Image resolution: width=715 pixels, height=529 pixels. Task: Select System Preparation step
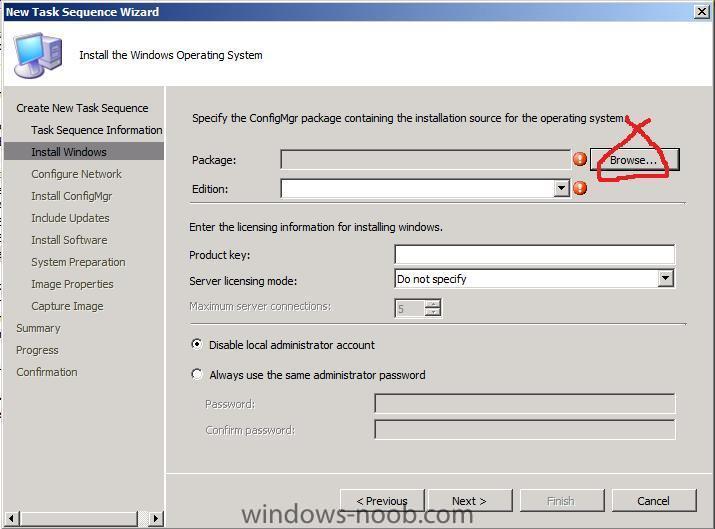point(78,262)
